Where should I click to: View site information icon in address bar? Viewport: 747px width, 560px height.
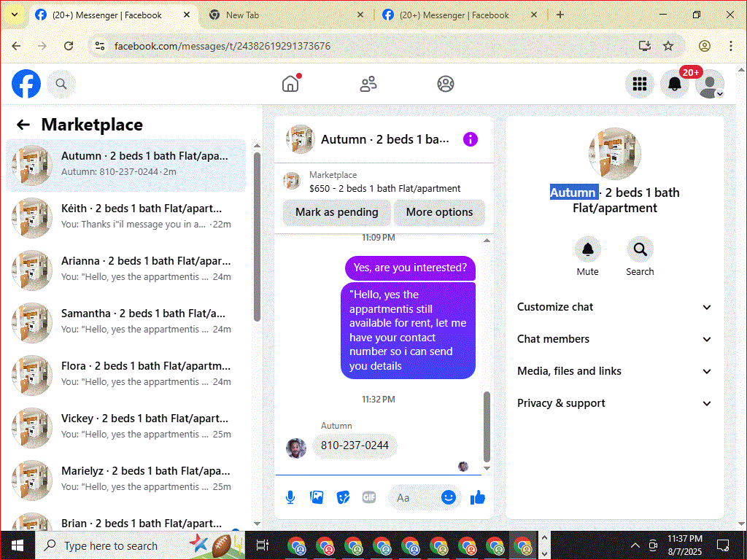coord(99,46)
